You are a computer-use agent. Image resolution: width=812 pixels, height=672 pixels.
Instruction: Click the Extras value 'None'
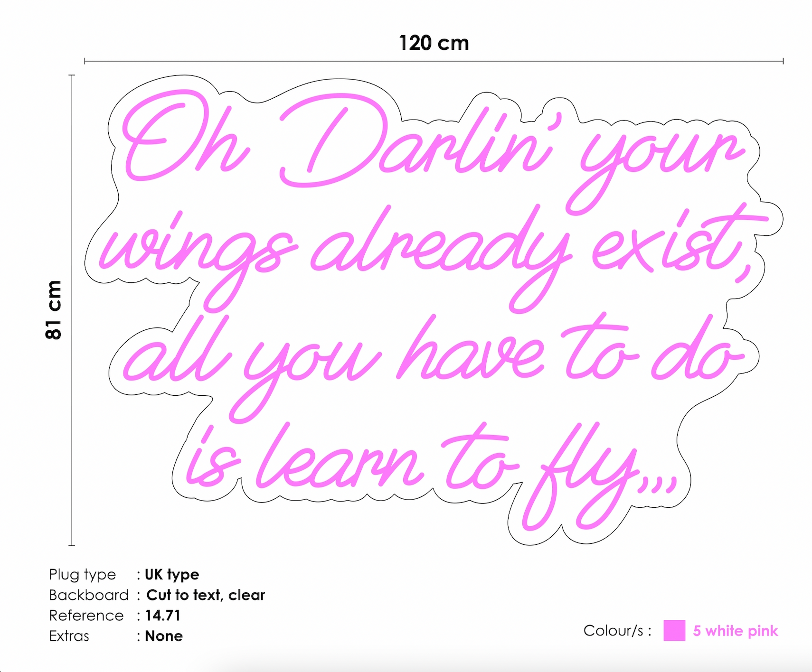click(164, 636)
